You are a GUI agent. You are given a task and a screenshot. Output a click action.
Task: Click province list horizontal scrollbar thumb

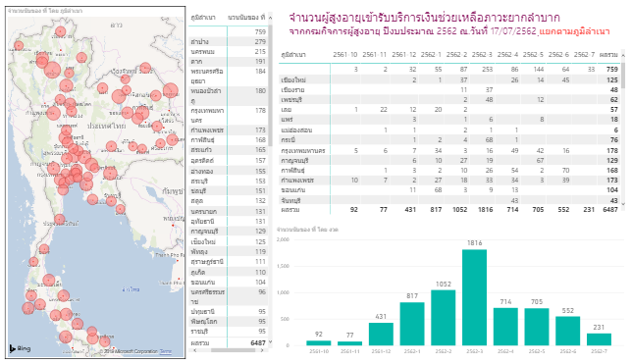click(x=233, y=350)
